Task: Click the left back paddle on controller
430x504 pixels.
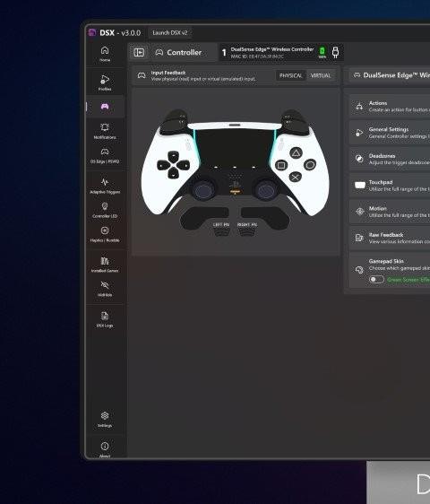Action: (204, 218)
